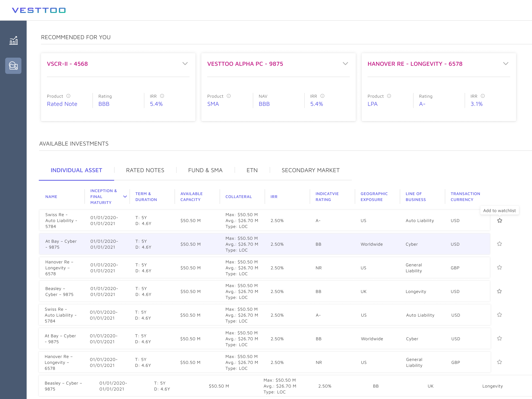Star the highlighted At Bay – Cyber row

tap(499, 244)
